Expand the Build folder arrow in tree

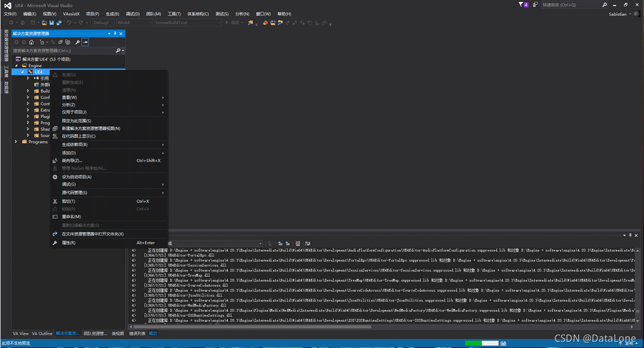(x=29, y=91)
